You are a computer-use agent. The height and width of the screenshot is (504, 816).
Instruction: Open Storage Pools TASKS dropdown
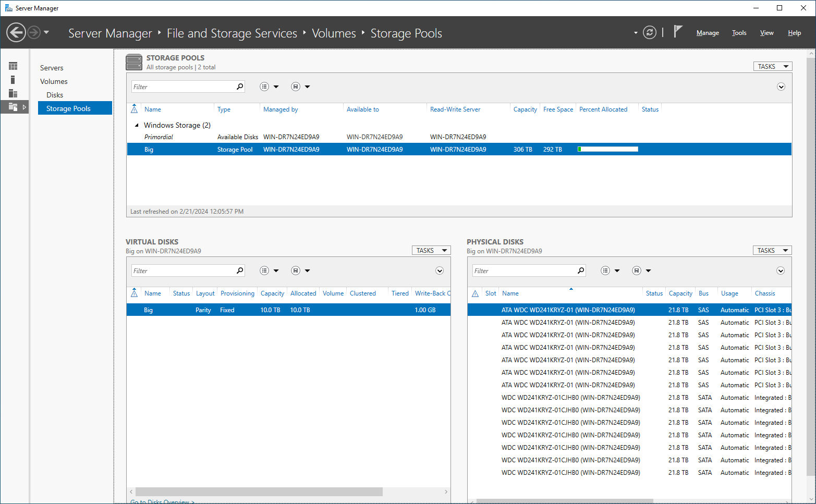point(773,66)
